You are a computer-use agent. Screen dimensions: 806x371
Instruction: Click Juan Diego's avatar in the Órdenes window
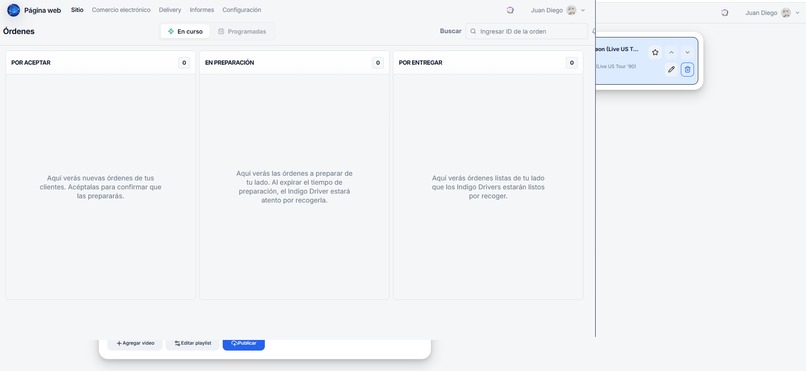(x=571, y=10)
